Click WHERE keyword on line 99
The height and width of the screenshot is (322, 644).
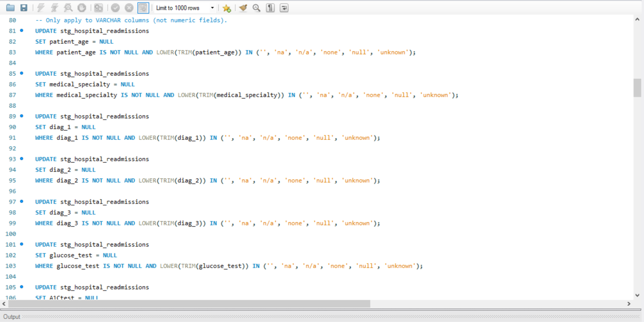tap(44, 223)
